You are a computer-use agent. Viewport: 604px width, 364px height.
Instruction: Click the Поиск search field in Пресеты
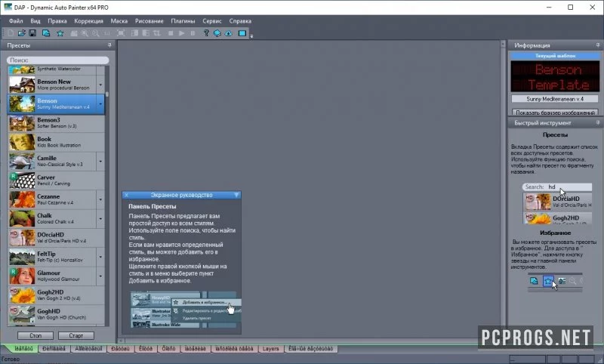tap(58, 60)
